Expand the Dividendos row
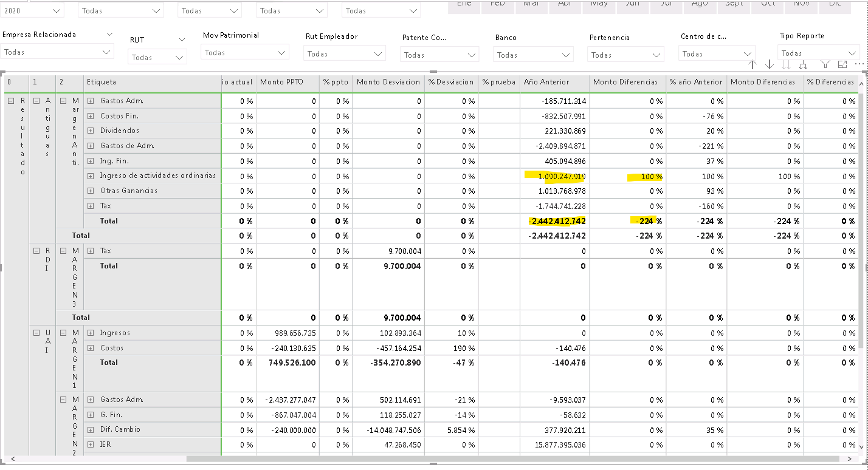 click(91, 131)
